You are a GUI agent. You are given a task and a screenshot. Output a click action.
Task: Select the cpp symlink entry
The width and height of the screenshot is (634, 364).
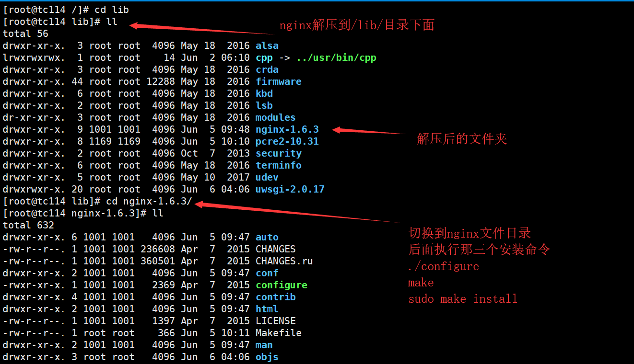[x=264, y=57]
